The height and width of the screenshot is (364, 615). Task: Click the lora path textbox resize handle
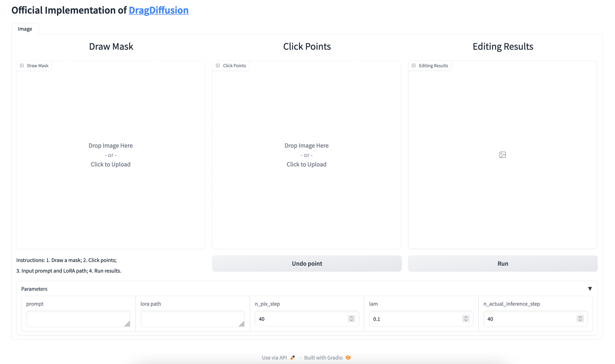(x=242, y=324)
